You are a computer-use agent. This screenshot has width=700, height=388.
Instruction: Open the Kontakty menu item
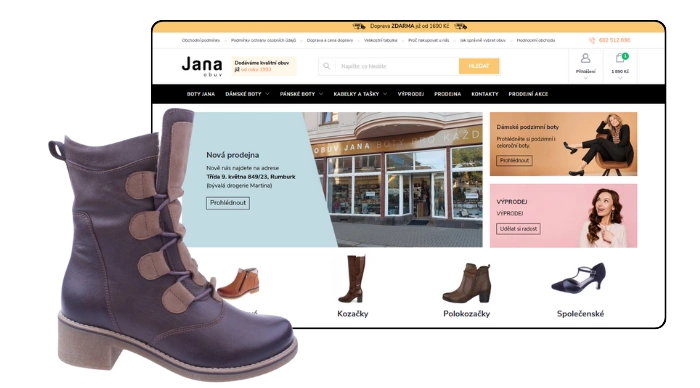click(x=484, y=94)
